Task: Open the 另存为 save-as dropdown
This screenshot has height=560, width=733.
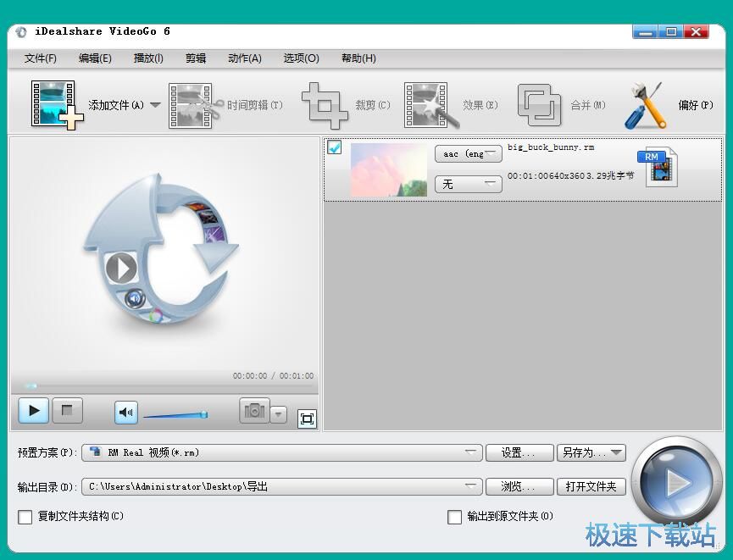Action: pyautogui.click(x=591, y=452)
